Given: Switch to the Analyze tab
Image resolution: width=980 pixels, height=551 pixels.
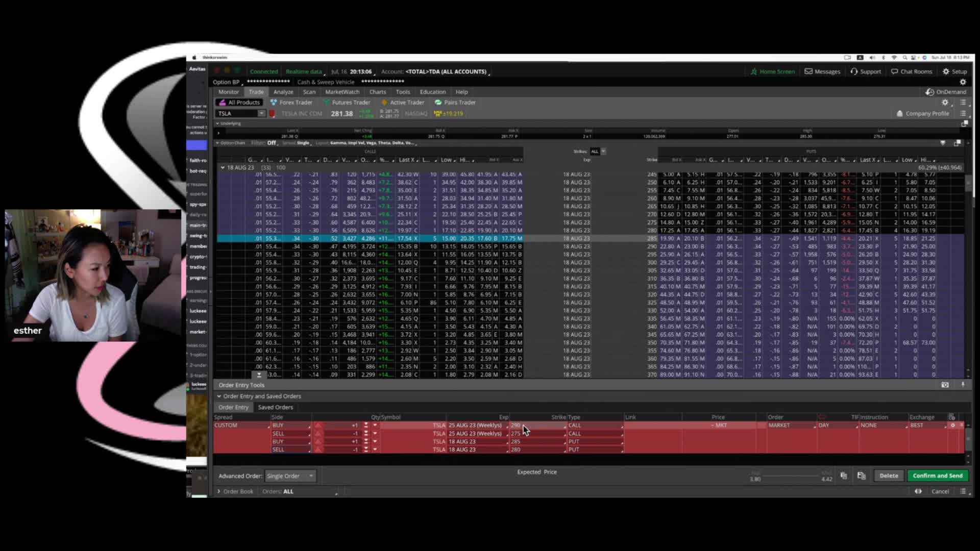Looking at the screenshot, I should [283, 92].
